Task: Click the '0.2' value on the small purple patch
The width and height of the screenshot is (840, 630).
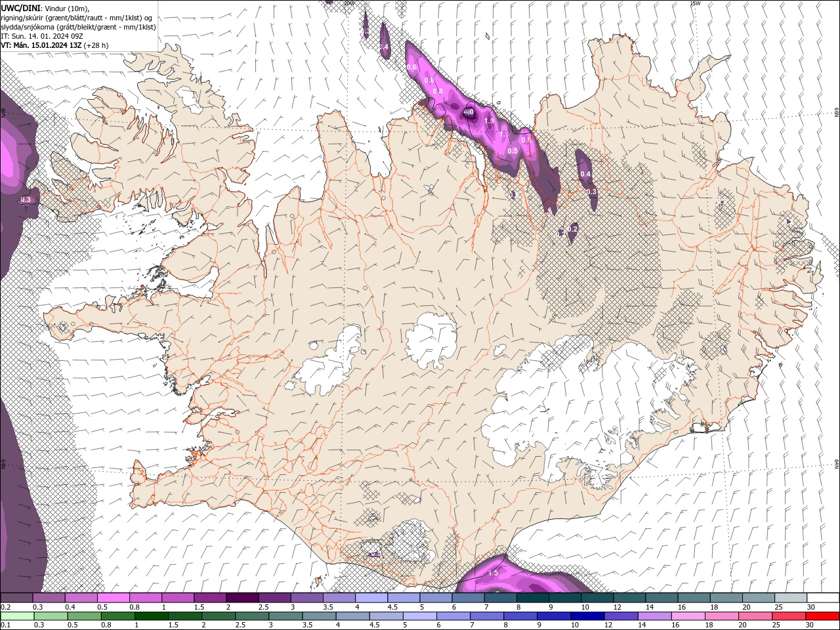Action: pos(573,228)
